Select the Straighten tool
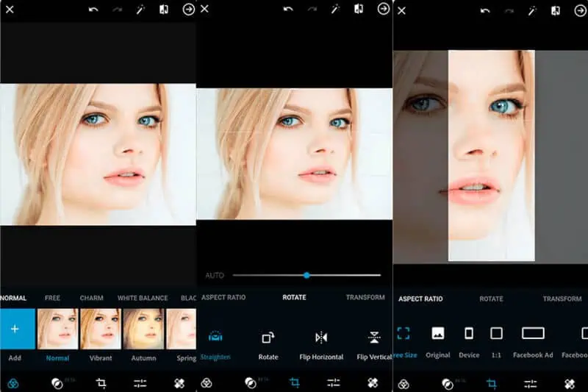Image resolution: width=588 pixels, height=392 pixels. (x=215, y=346)
